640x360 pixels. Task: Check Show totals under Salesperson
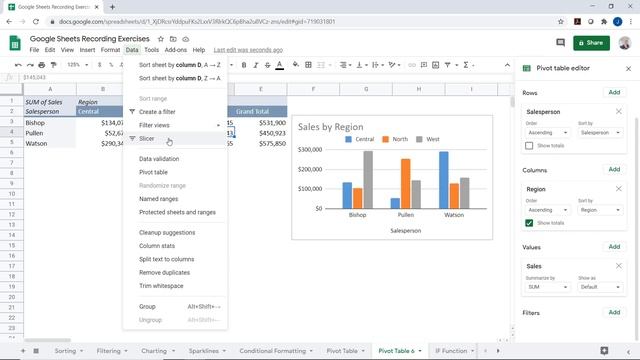point(529,146)
